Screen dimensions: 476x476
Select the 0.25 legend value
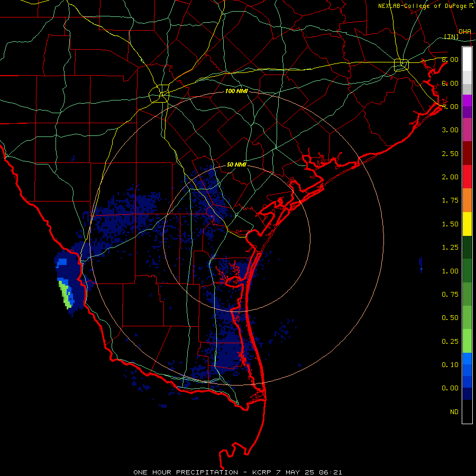(450, 342)
